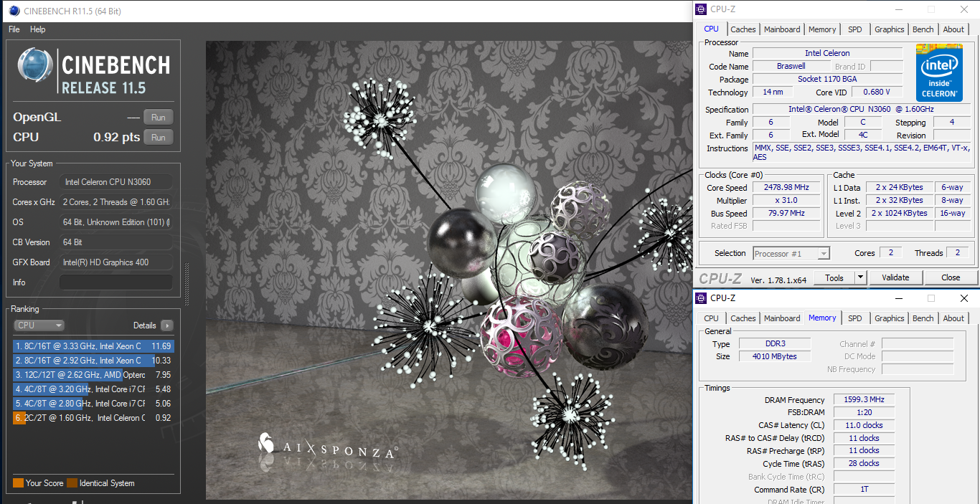This screenshot has height=504, width=980.
Task: Close the lower CPU-Z window with X
Action: pos(963,298)
